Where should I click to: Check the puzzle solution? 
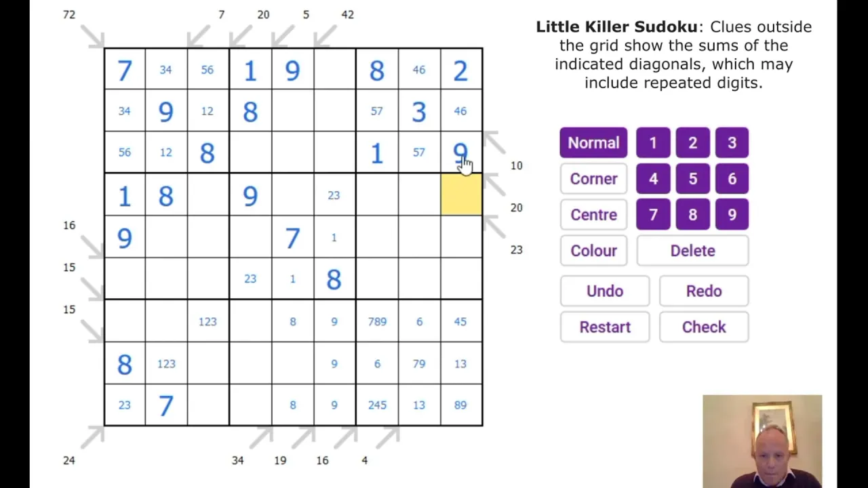pyautogui.click(x=704, y=327)
